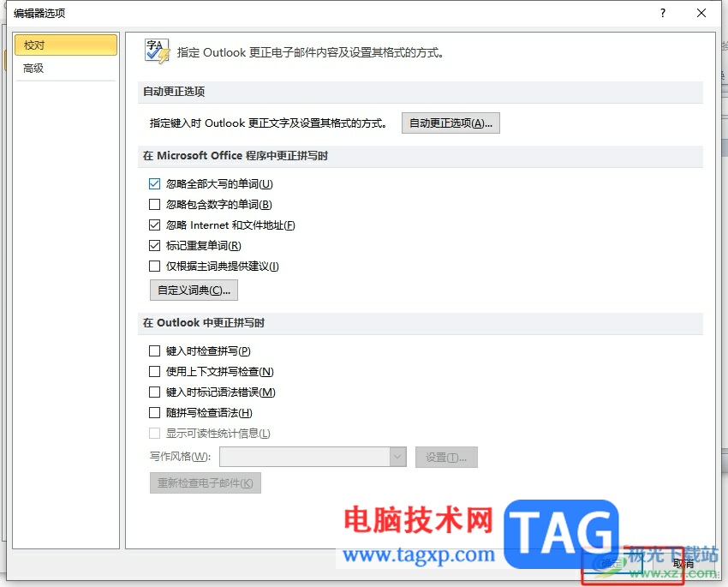Click 重新检查电子邮件(K) button

coord(206,483)
